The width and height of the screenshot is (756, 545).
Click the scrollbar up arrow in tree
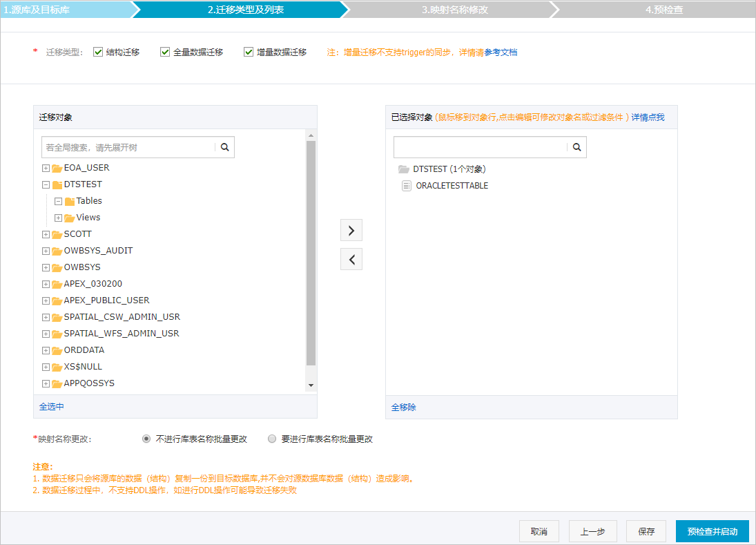(311, 135)
